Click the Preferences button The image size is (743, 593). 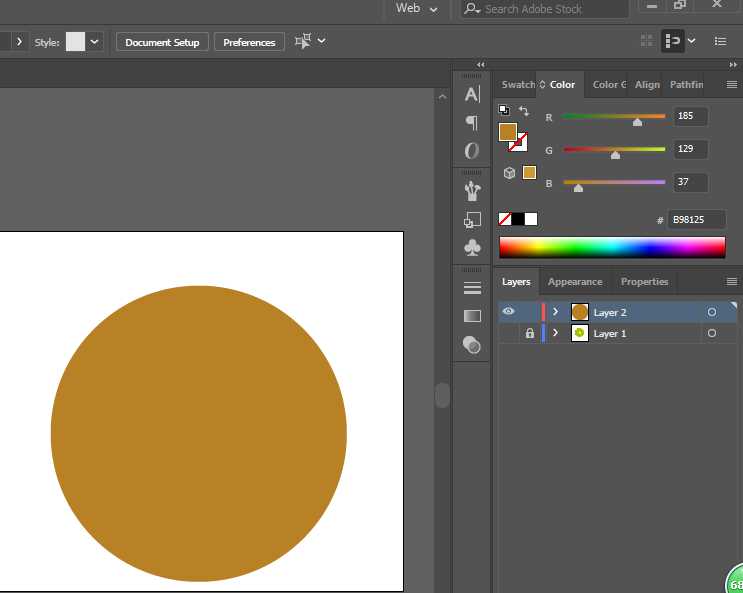249,42
